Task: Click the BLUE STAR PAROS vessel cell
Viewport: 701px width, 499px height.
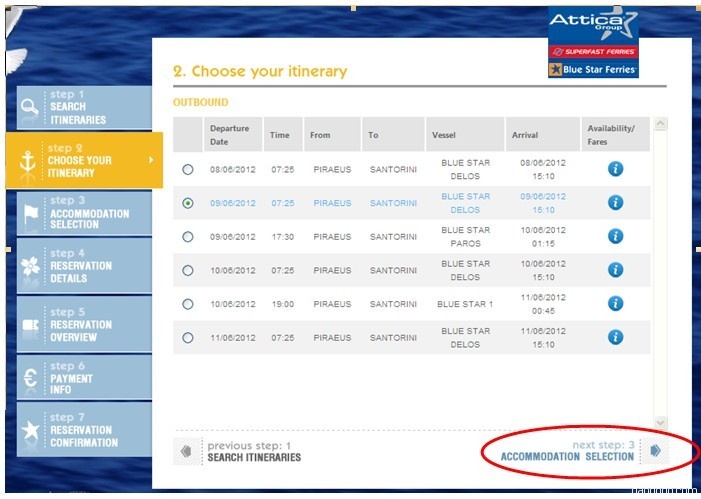Action: (465, 237)
